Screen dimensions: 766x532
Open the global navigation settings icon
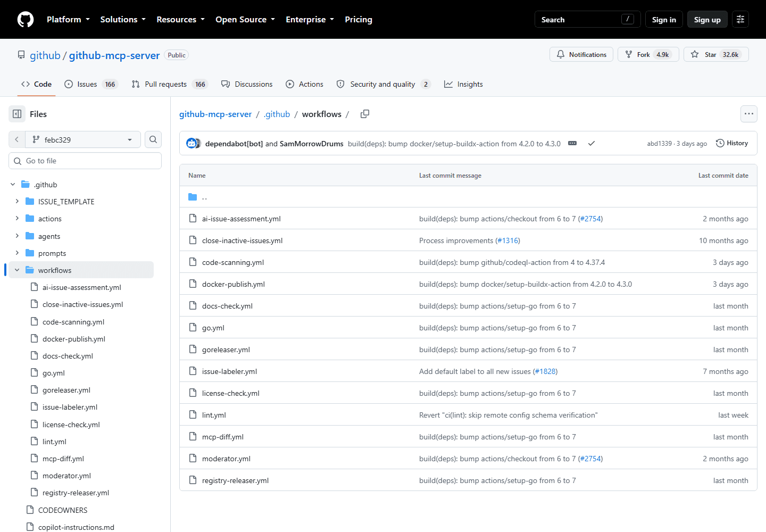tap(740, 19)
